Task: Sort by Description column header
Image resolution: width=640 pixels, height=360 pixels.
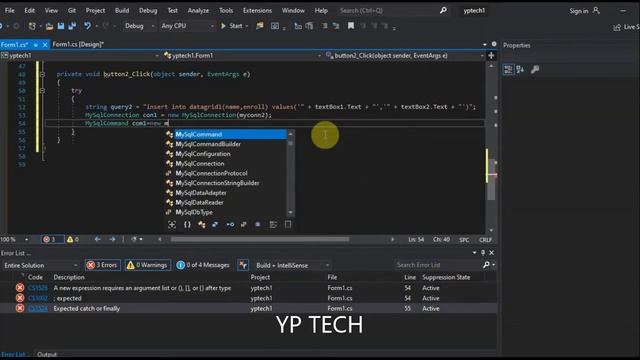Action: pyautogui.click(x=69, y=278)
